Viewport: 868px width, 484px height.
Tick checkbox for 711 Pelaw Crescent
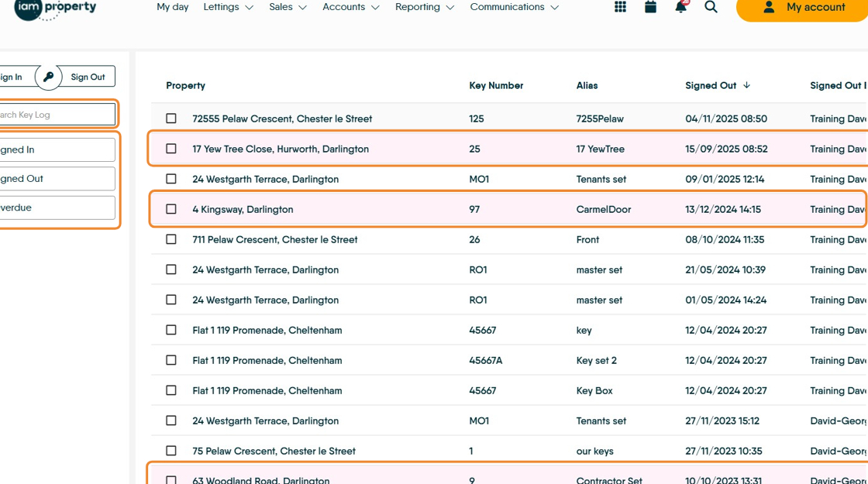coord(171,239)
